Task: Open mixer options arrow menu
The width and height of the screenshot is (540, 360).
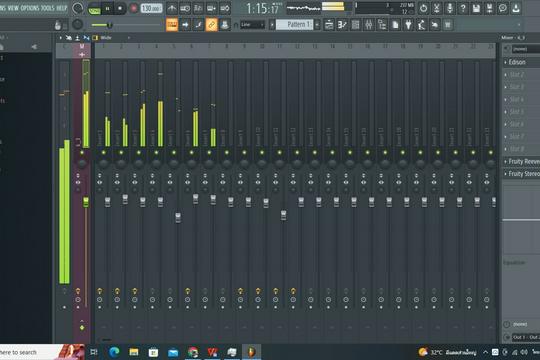Action: pyautogui.click(x=61, y=38)
